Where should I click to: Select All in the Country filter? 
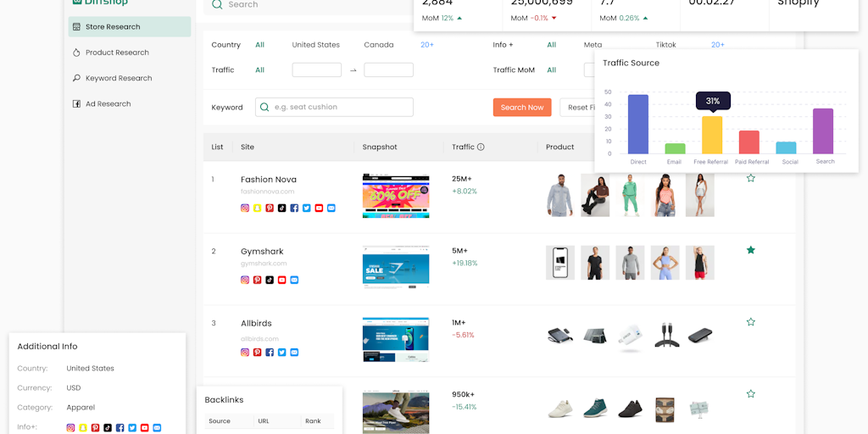[x=259, y=45]
